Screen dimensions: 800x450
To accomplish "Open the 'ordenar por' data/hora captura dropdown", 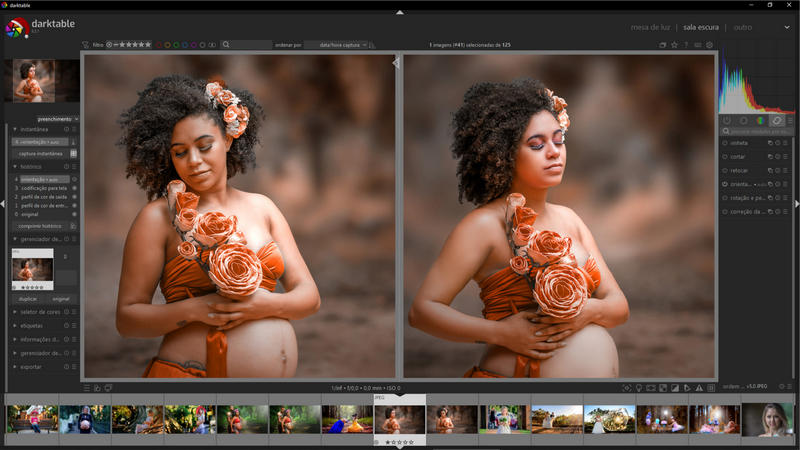I will coord(337,45).
